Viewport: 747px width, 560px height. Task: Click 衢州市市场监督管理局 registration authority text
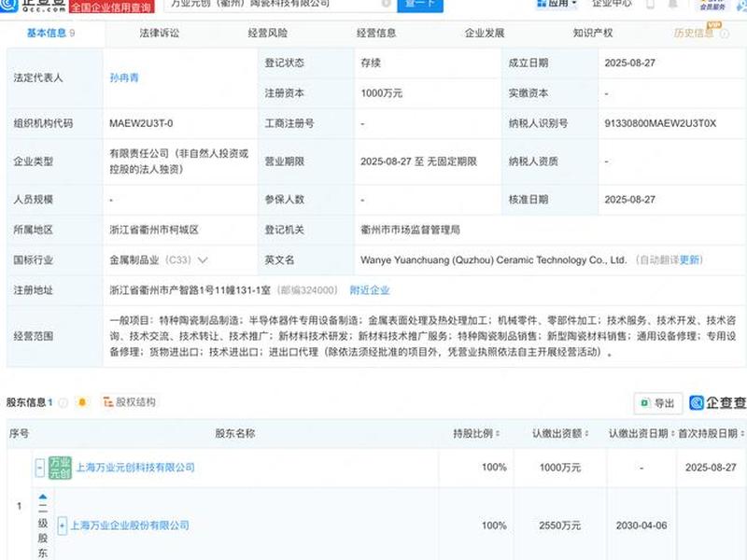[x=410, y=230]
